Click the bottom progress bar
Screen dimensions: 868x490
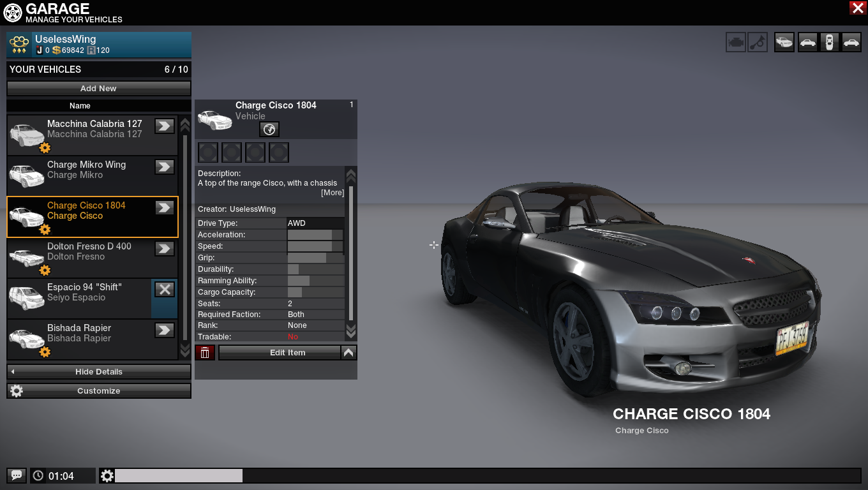488,475
